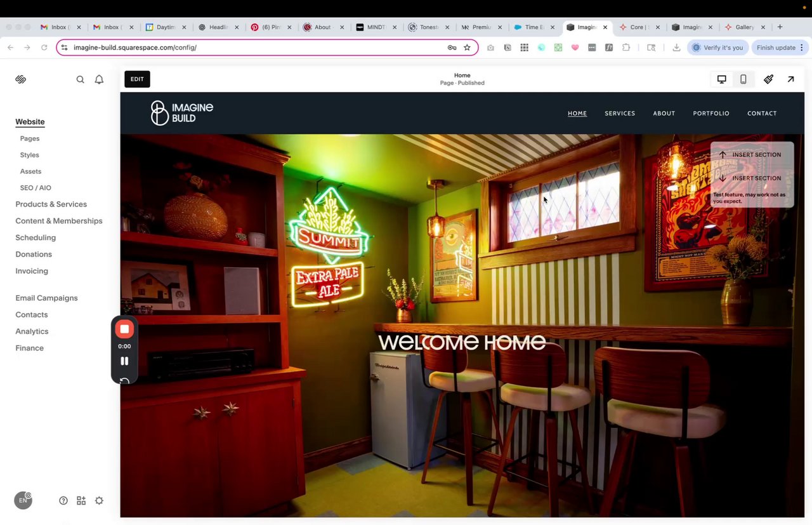
Task: Open the Website sidebar section
Action: click(30, 122)
